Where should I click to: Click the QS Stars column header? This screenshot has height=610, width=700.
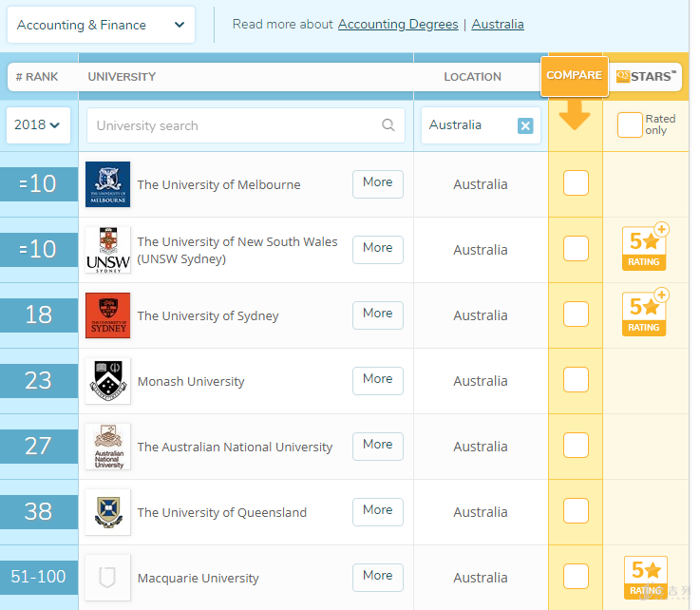(647, 77)
